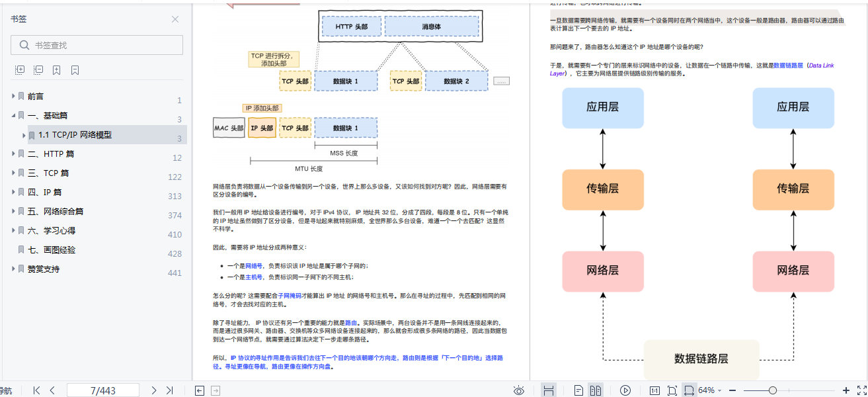This screenshot has width=868, height=397.
Task: Jump to 五、网络综合篇 bookmark
Action: 56,211
